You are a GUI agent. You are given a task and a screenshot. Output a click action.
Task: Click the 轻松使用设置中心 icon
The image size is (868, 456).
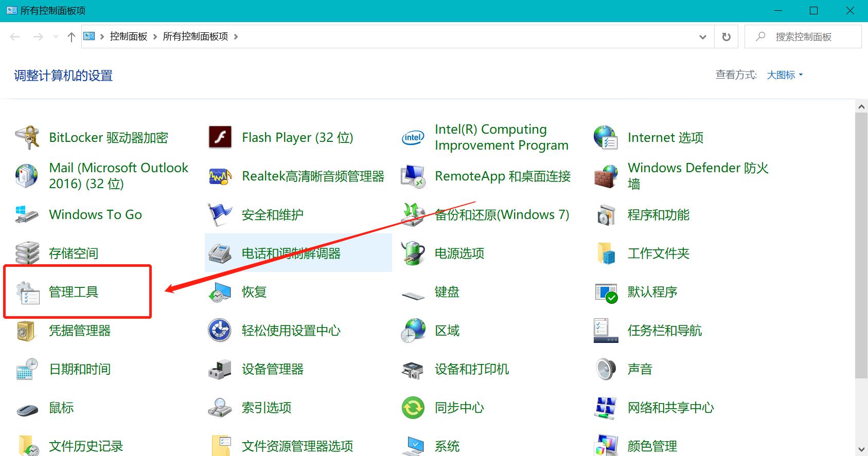pos(220,331)
